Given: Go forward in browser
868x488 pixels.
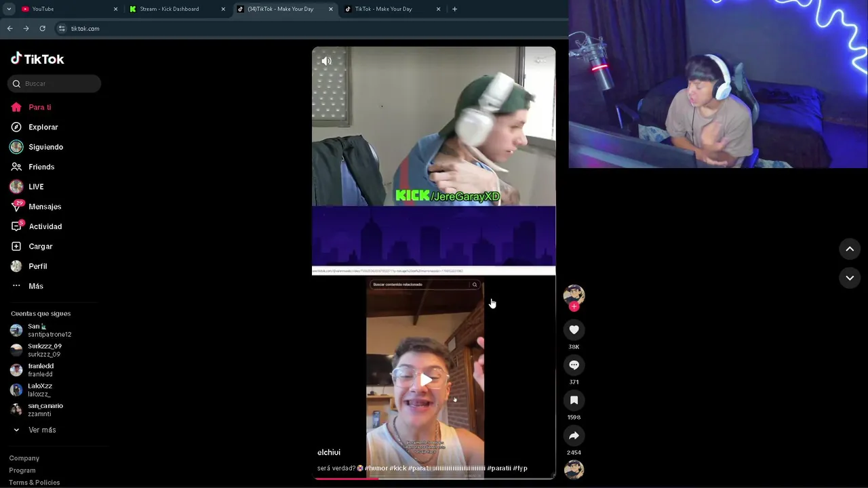Looking at the screenshot, I should [x=26, y=28].
